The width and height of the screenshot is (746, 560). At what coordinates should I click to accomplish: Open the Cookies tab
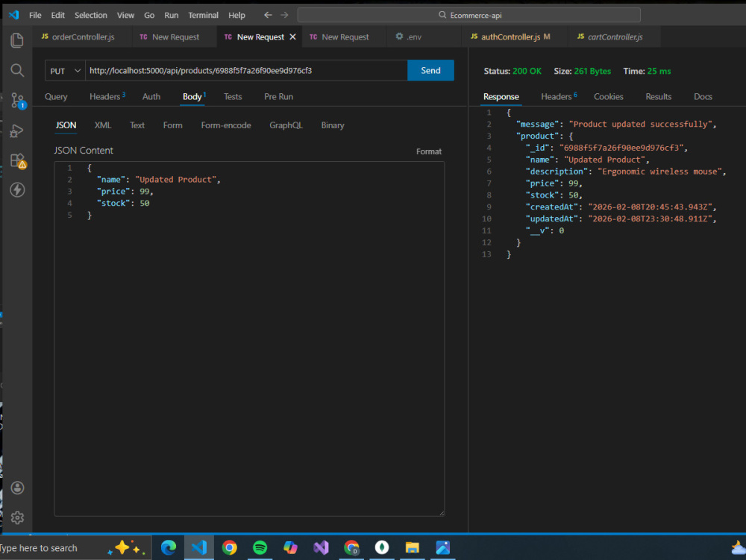click(608, 96)
